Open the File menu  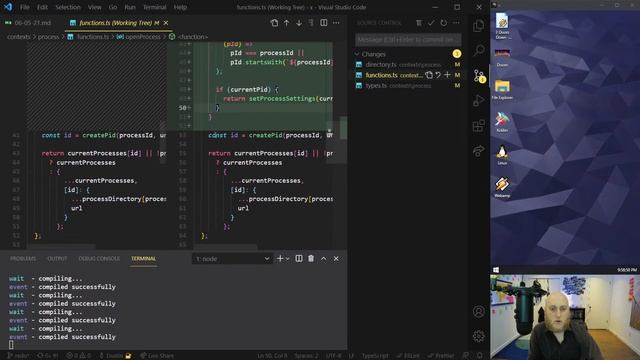coord(24,7)
